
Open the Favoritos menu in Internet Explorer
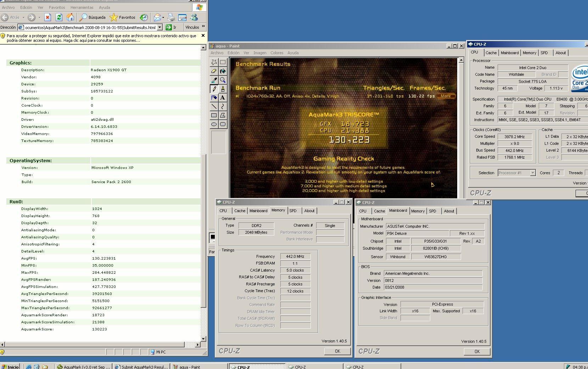(57, 7)
